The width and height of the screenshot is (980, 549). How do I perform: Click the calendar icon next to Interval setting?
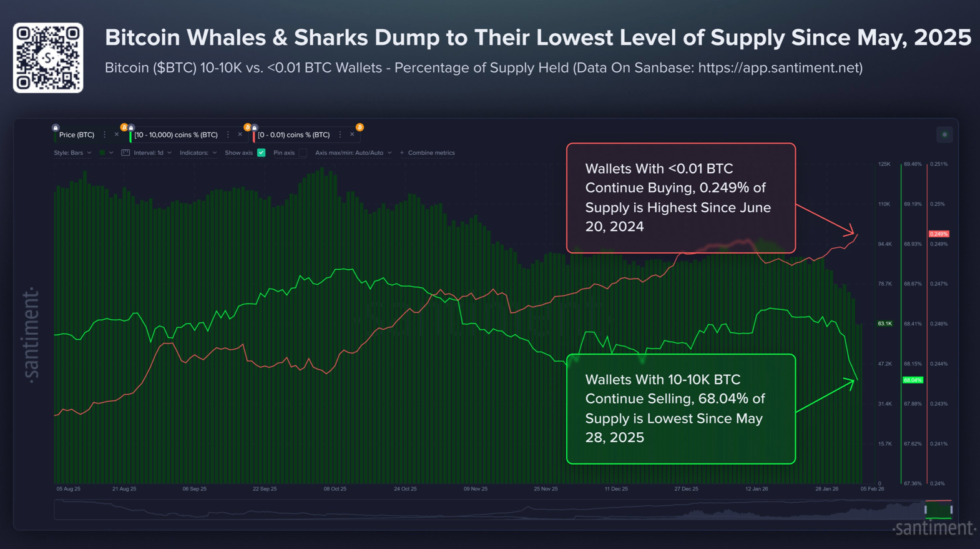coord(126,153)
